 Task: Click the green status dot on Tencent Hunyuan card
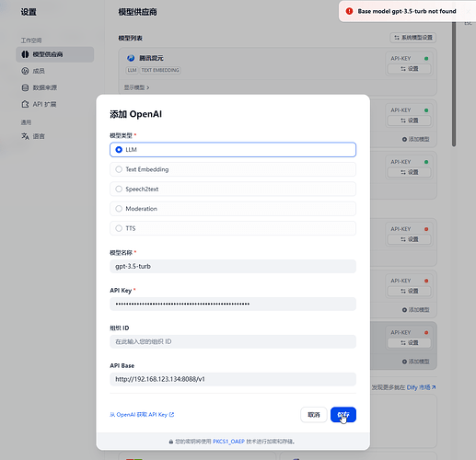click(x=426, y=59)
